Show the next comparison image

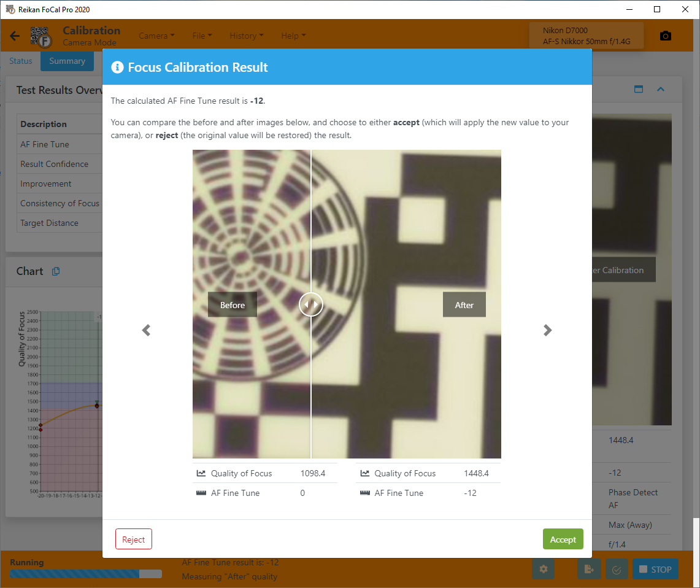click(547, 330)
